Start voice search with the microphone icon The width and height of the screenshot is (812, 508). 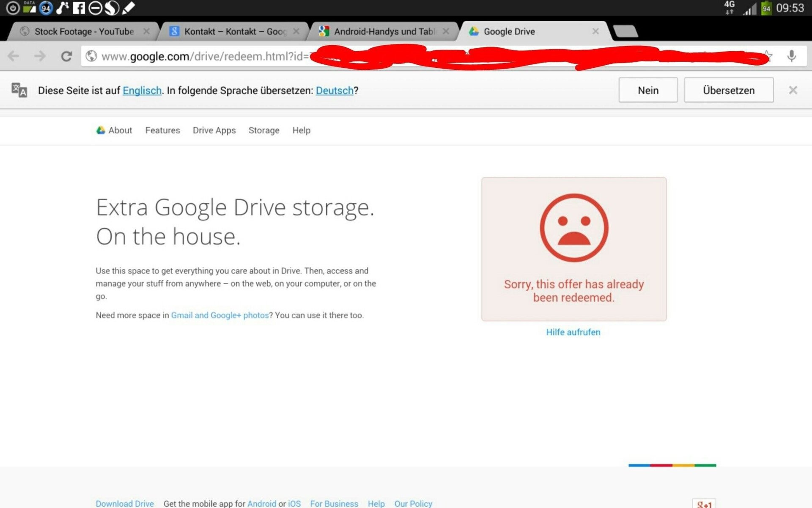pos(791,56)
